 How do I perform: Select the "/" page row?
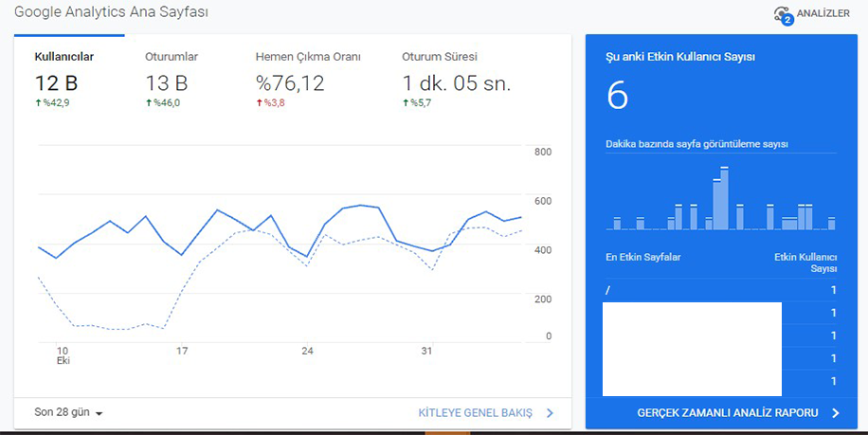pos(721,290)
